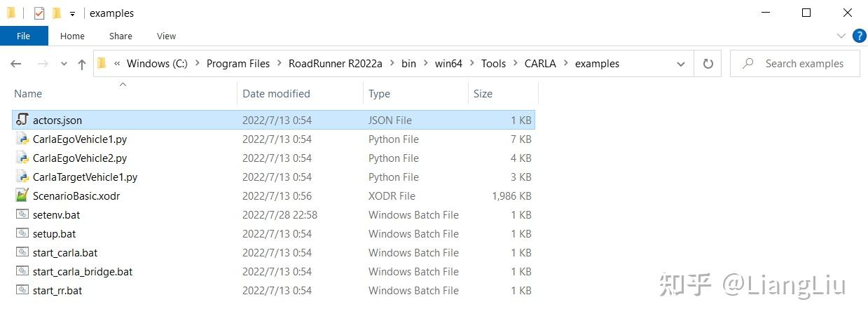The height and width of the screenshot is (323, 868).
Task: Click the setenv.bat batch file icon
Action: tap(22, 214)
